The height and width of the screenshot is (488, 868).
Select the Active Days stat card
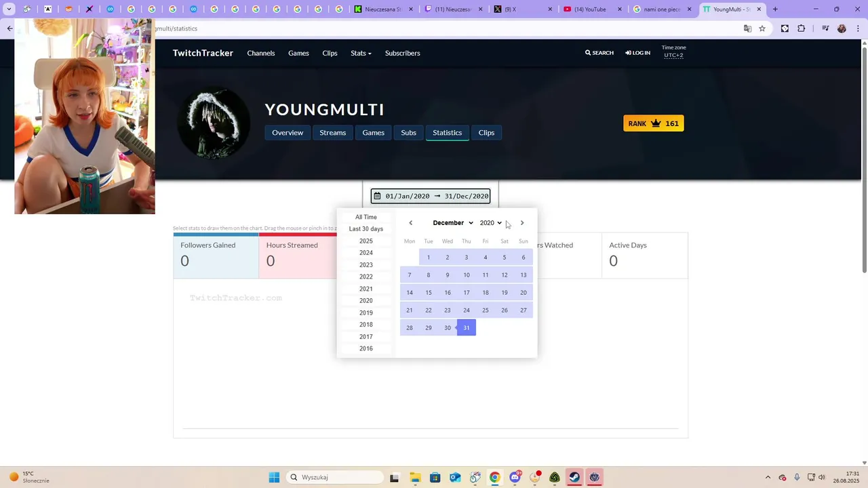pos(645,256)
